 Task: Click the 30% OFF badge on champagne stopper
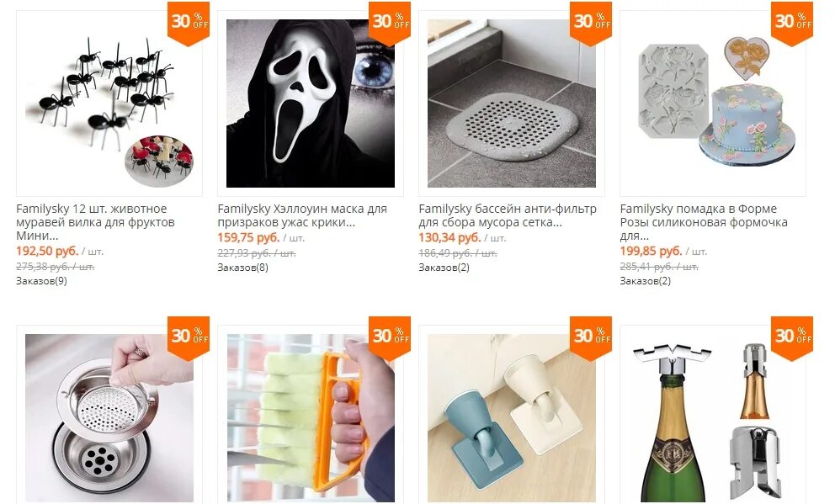(792, 337)
